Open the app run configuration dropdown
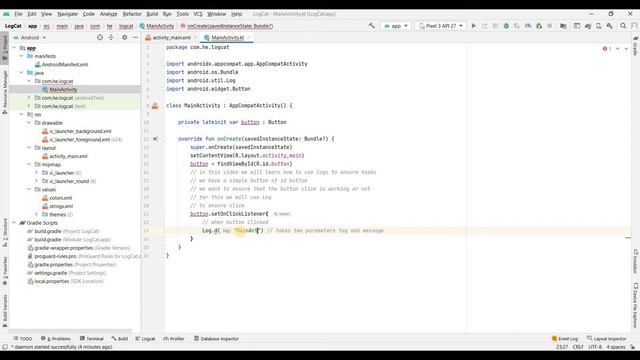Image resolution: width=640 pixels, height=360 pixels. [x=396, y=26]
